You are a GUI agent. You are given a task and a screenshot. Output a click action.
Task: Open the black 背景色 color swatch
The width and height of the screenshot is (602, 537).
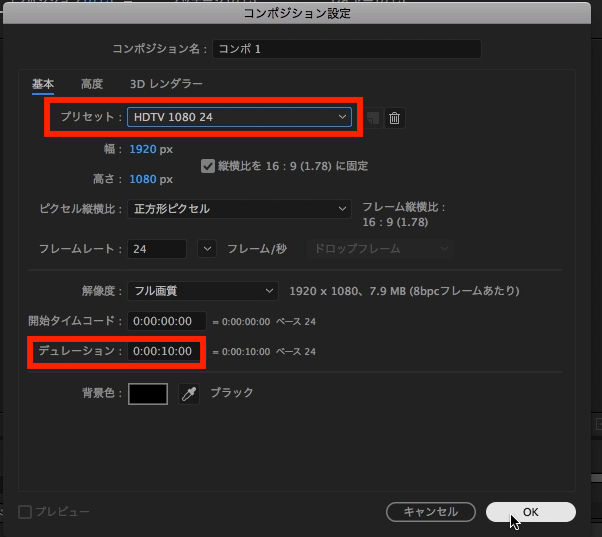click(x=148, y=393)
